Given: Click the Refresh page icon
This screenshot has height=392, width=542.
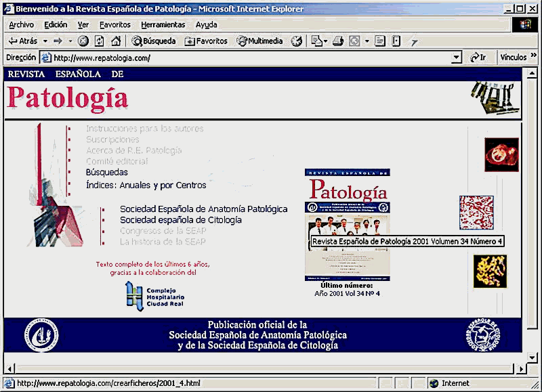Looking at the screenshot, I should 100,41.
